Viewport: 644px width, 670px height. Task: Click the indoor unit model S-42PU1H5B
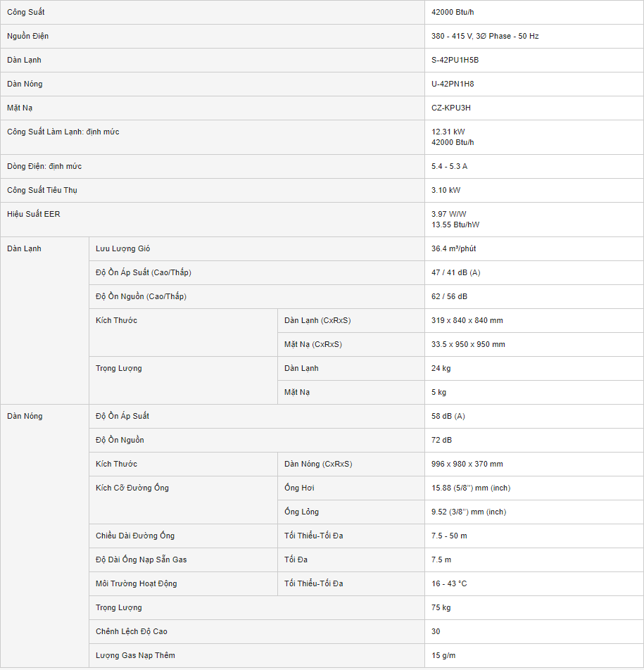click(x=455, y=60)
